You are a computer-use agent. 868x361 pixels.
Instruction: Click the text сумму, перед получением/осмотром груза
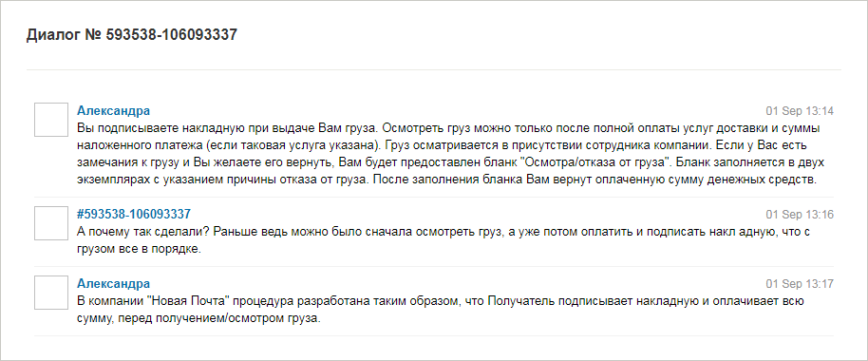coord(198,319)
